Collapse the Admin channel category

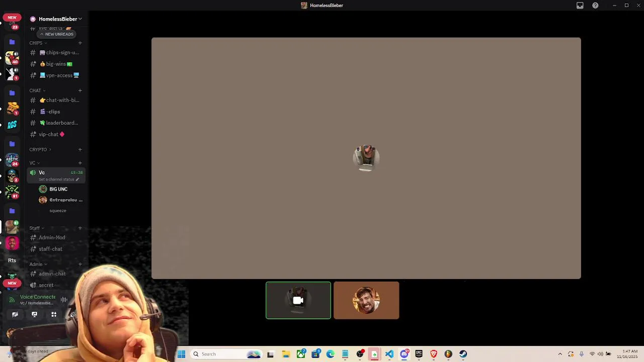(x=38, y=264)
